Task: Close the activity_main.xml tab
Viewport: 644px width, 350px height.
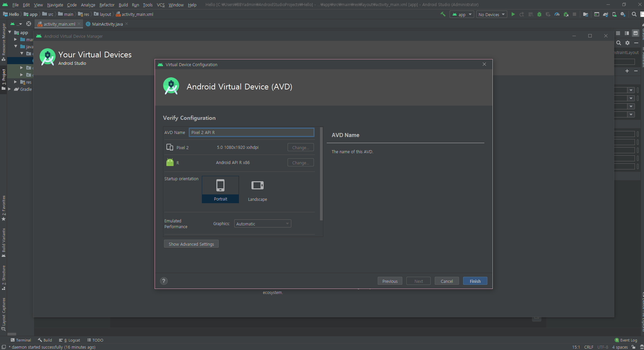Action: point(79,24)
